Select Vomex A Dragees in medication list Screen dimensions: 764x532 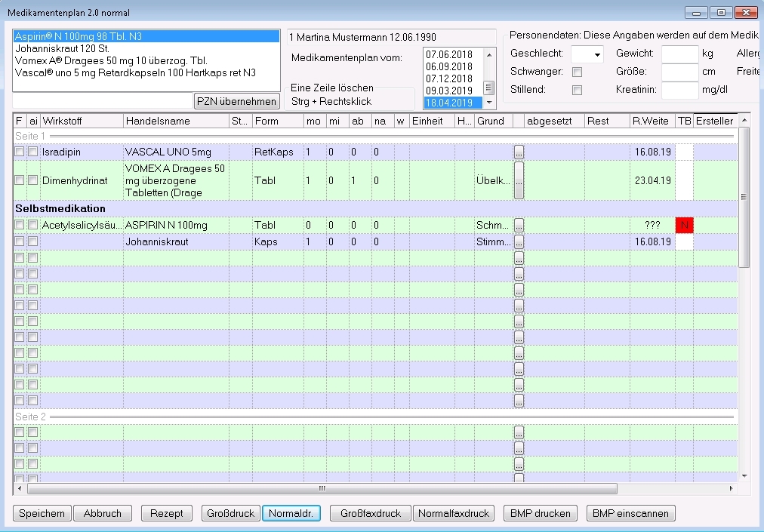pyautogui.click(x=146, y=61)
